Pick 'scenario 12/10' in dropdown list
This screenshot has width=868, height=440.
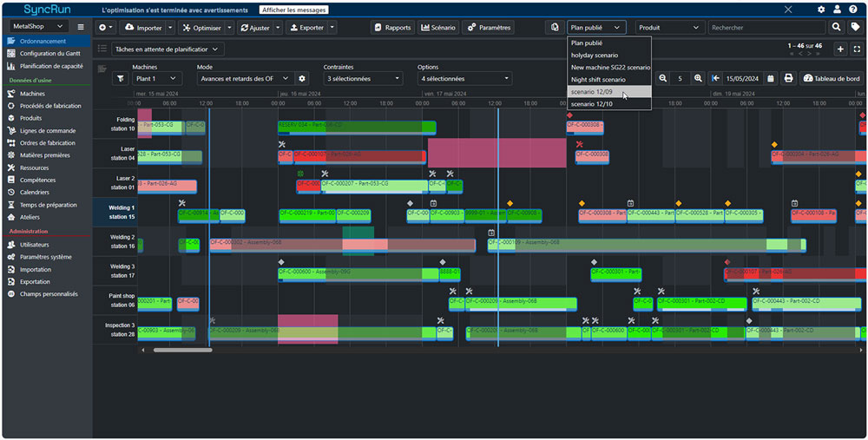click(609, 103)
